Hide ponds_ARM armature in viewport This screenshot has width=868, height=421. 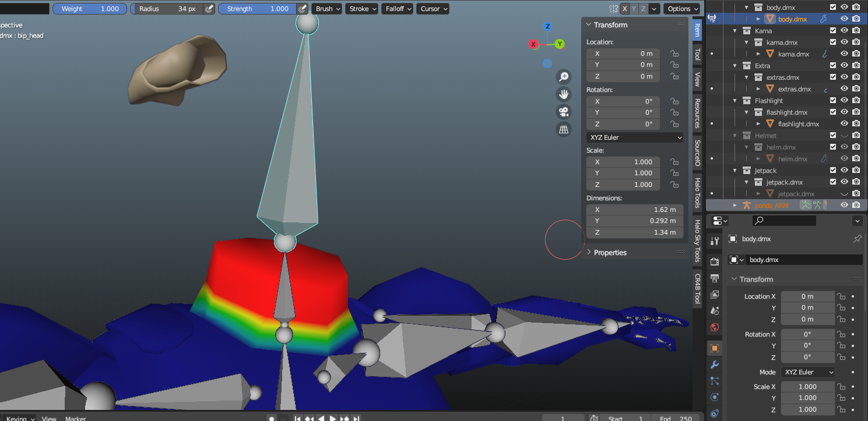844,205
